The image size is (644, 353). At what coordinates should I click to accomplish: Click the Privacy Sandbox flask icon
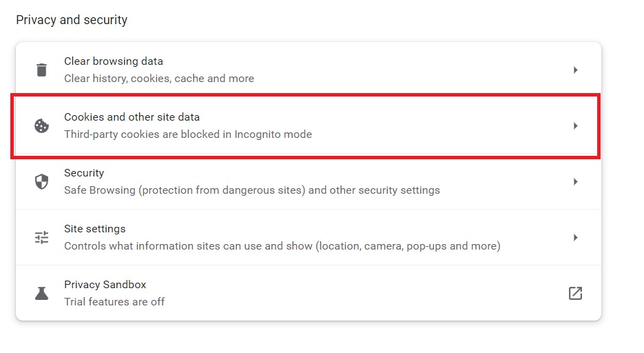tap(41, 294)
